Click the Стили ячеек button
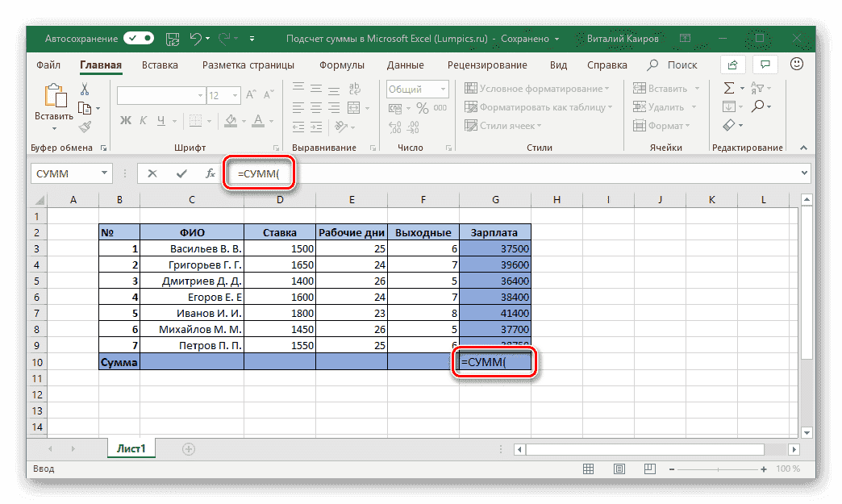This screenshot has height=504, width=842. (500, 125)
